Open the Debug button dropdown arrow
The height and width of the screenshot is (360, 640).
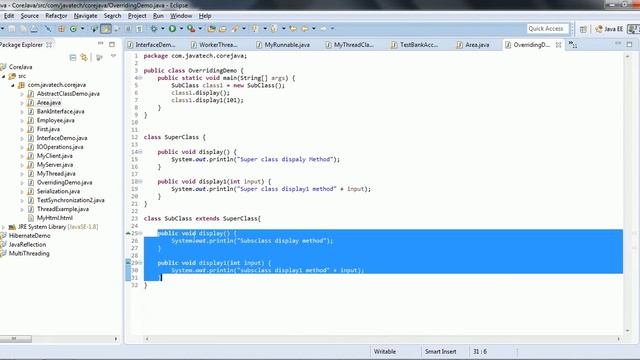pyautogui.click(x=162, y=29)
